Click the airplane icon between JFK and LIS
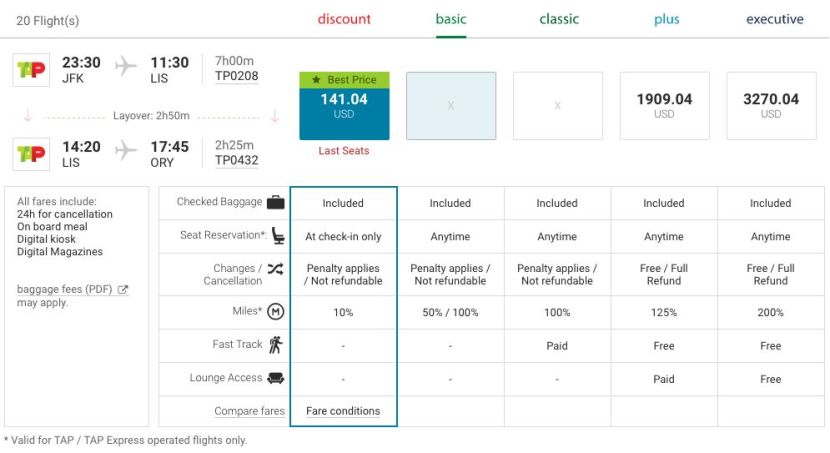Viewport: 830px width, 453px height. (x=125, y=66)
